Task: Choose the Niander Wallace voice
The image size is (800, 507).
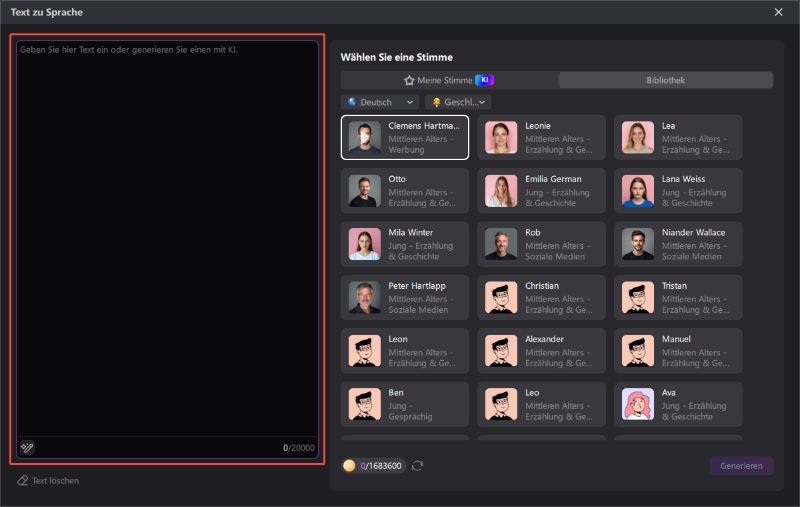Action: click(x=678, y=244)
